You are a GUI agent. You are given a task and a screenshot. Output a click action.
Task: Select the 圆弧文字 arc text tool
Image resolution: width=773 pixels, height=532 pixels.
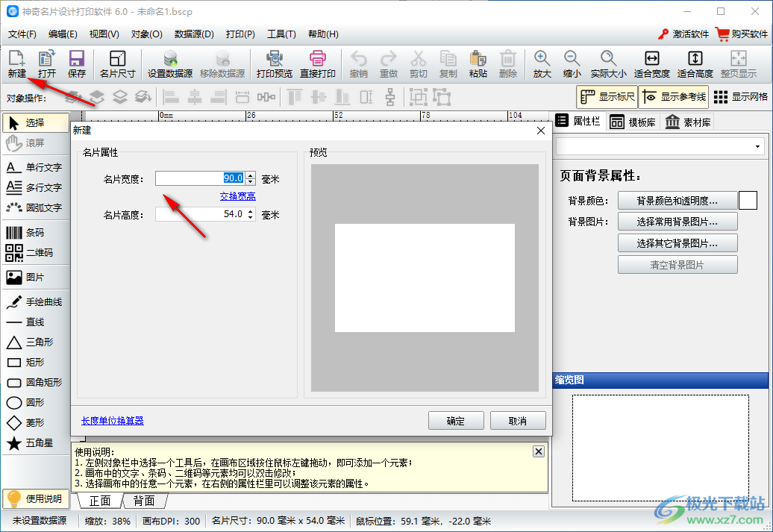coord(35,207)
